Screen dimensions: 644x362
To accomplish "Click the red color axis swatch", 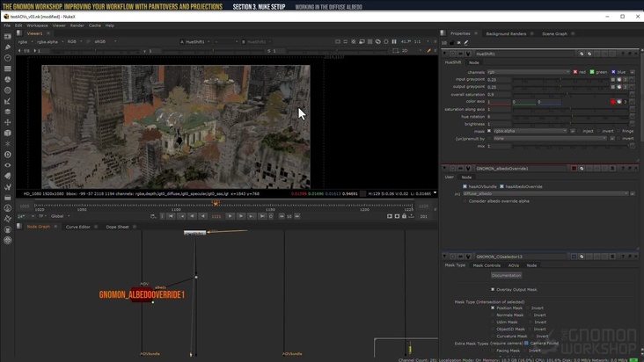I will point(613,102).
